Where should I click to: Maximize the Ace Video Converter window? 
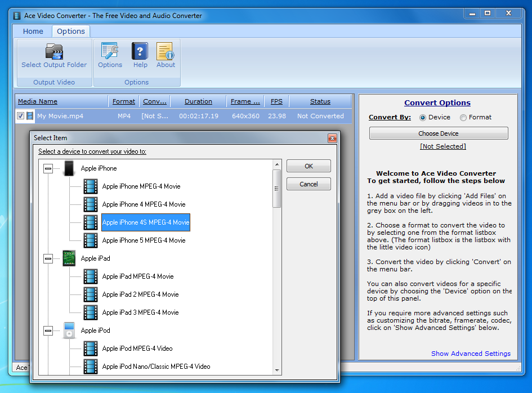click(x=488, y=14)
